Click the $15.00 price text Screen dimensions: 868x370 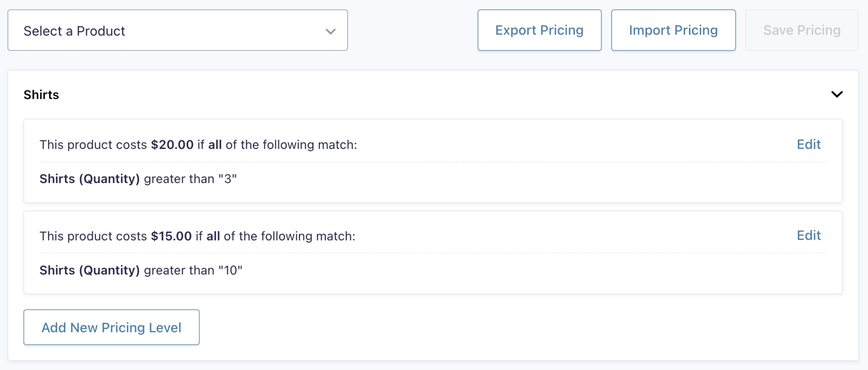tap(171, 236)
